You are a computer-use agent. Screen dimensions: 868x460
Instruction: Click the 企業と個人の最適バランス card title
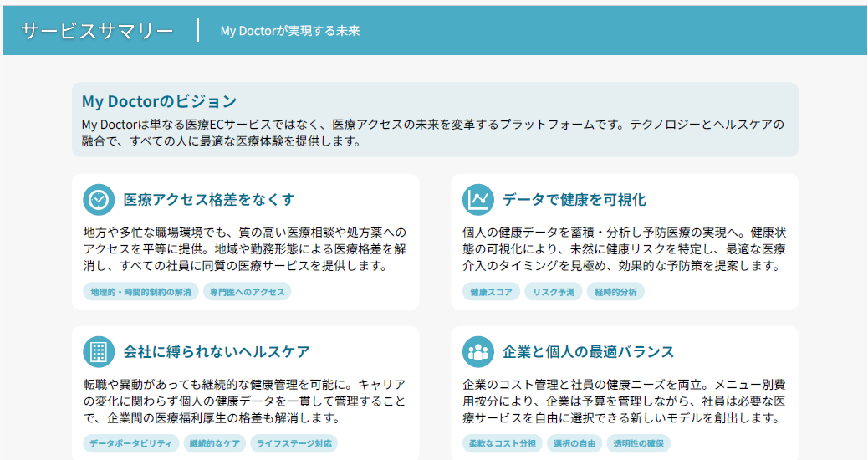[x=588, y=351]
